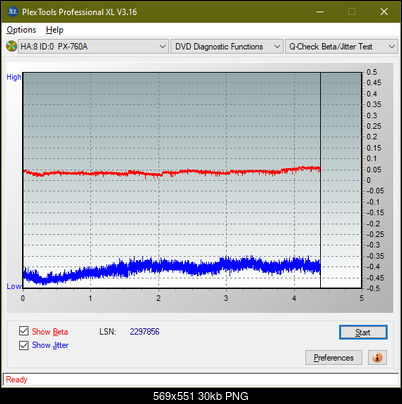Click the LSN value 2297856
This screenshot has height=404, width=402.
click(x=145, y=332)
